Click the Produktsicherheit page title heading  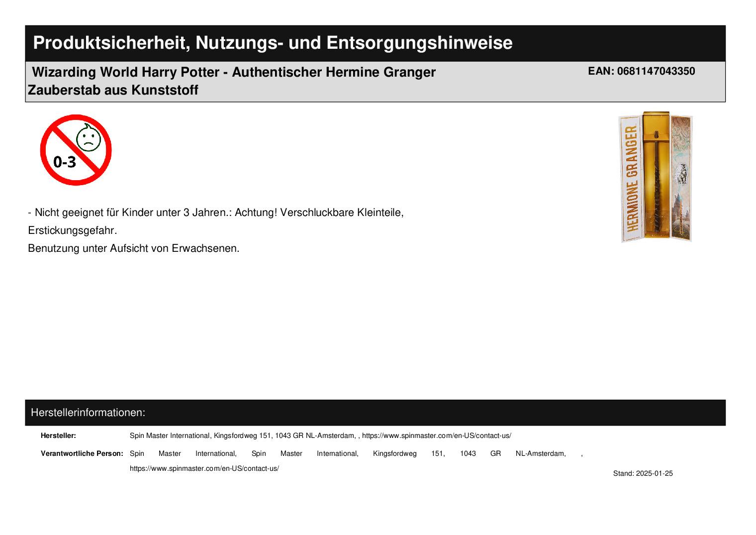[x=273, y=43]
